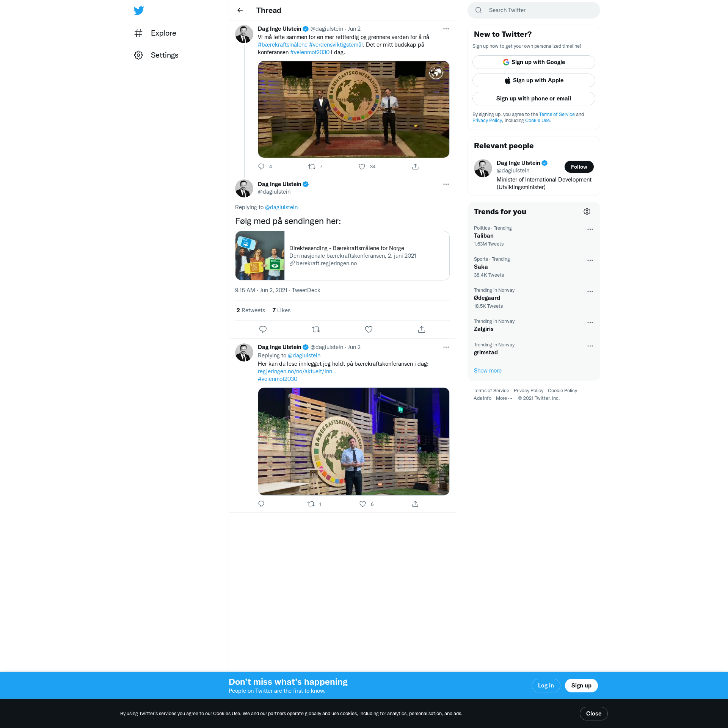The height and width of the screenshot is (728, 728).
Task: Open more options for Saka trend
Action: click(x=590, y=260)
